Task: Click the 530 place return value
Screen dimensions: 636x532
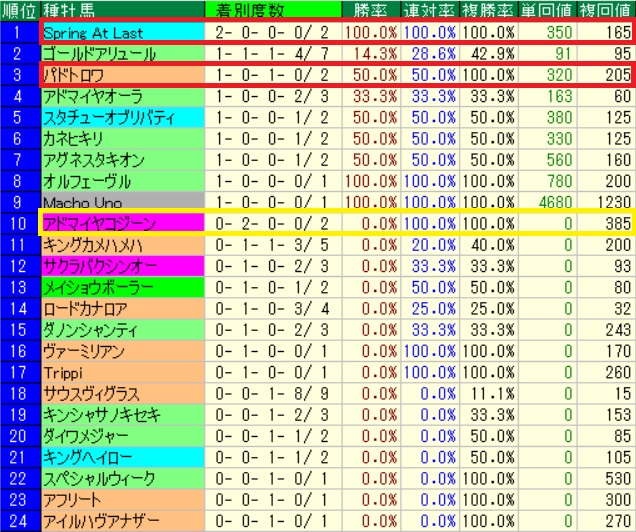Action: [619, 479]
